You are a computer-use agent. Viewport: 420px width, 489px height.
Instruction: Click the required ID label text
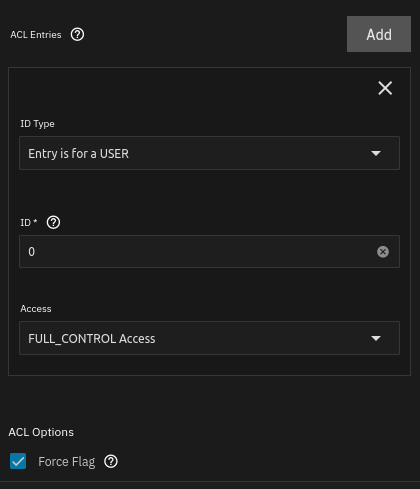(29, 222)
